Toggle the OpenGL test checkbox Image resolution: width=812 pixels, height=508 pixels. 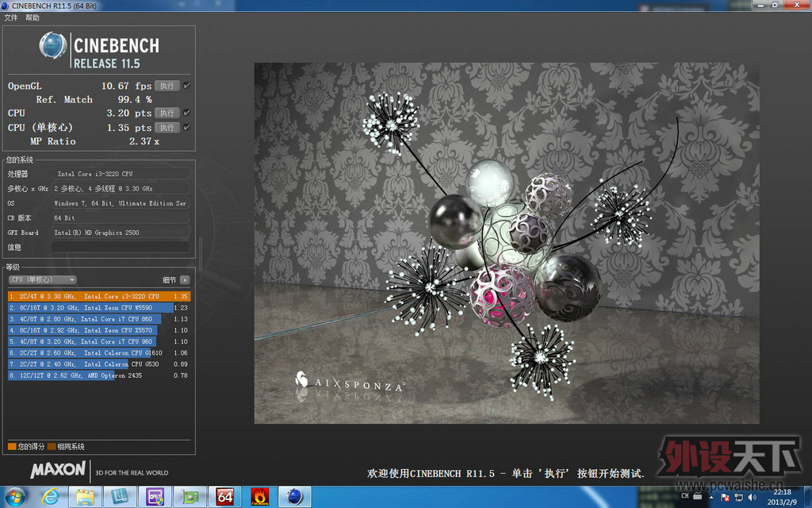[187, 86]
